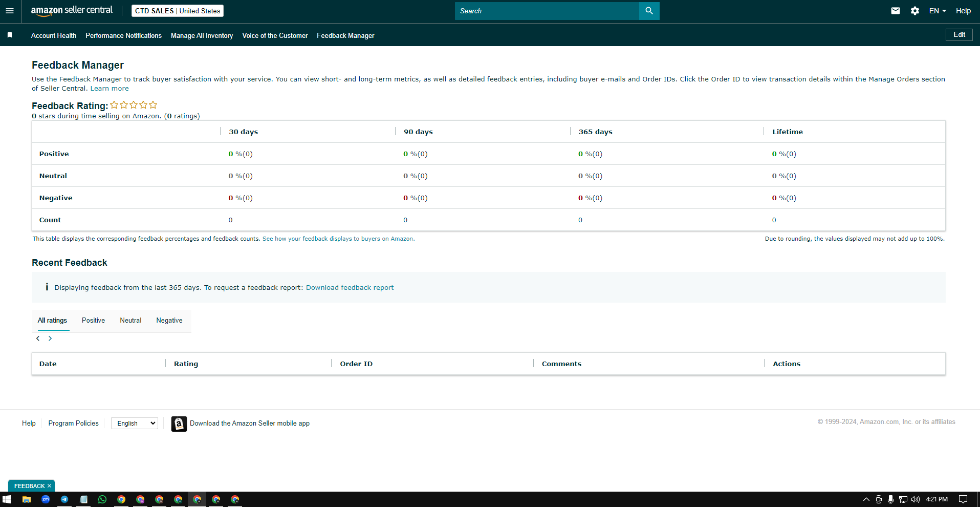Click the Lifetime column header
The width and height of the screenshot is (980, 507).
[788, 132]
